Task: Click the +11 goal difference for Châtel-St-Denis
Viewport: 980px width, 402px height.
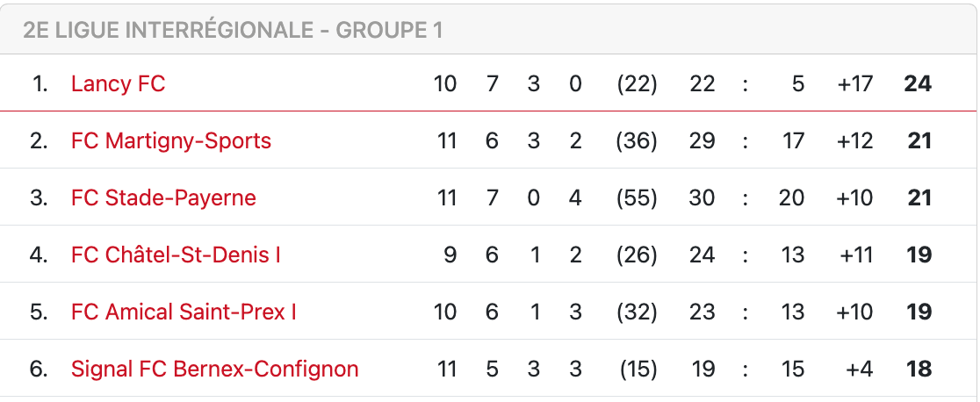Action: point(855,255)
